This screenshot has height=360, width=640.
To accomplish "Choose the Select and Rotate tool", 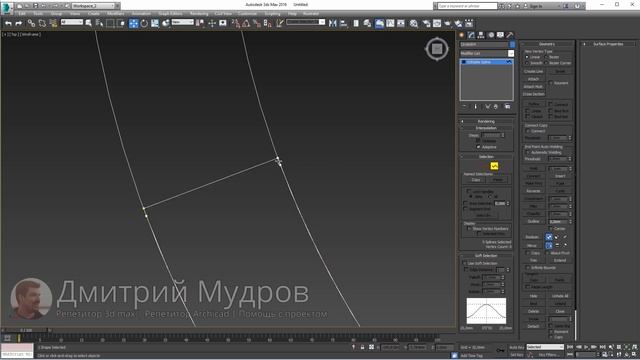I will [144, 24].
